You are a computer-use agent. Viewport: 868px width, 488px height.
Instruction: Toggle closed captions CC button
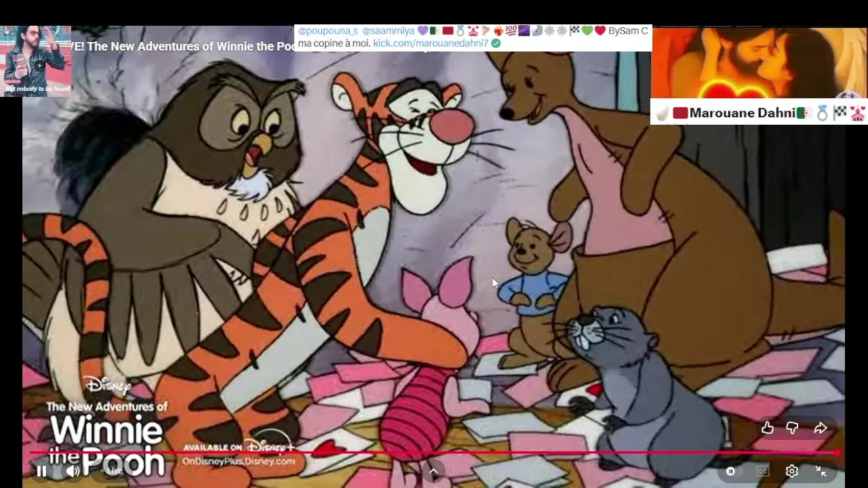click(763, 471)
